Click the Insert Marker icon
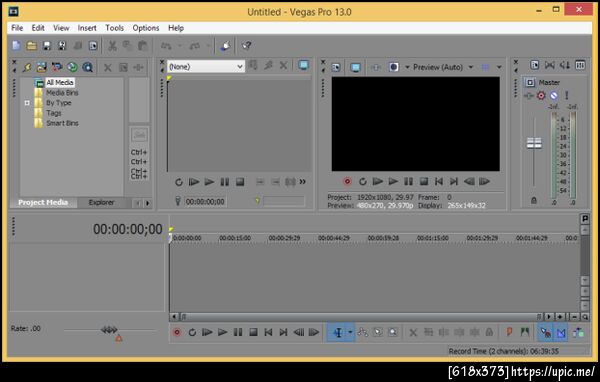 tap(509, 332)
